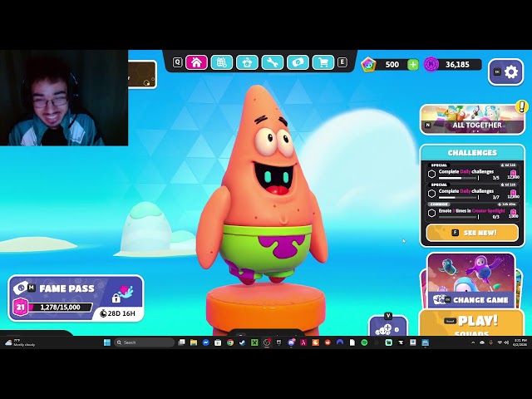The width and height of the screenshot is (532, 399).
Task: Open the Home tab in top navigation
Action: 196,62
